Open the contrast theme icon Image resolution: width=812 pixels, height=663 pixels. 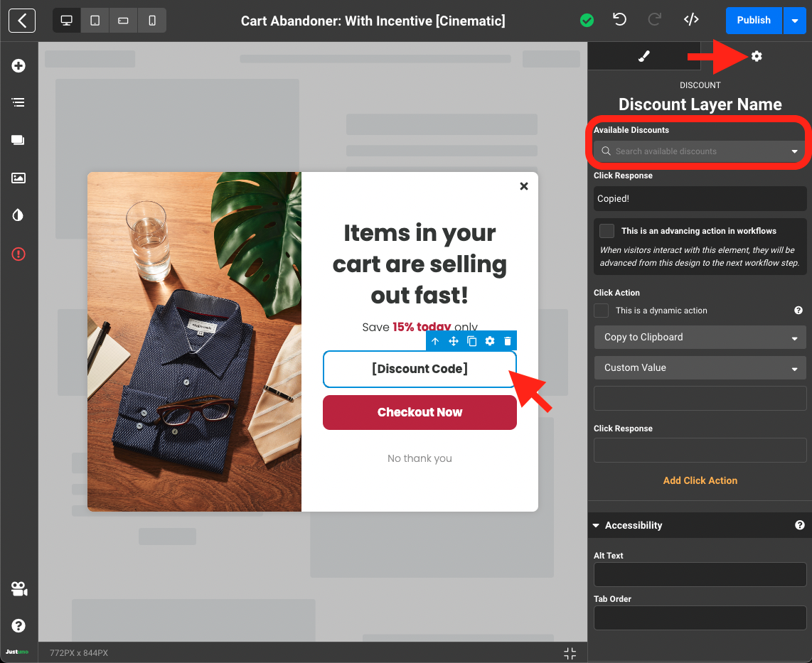pyautogui.click(x=18, y=215)
